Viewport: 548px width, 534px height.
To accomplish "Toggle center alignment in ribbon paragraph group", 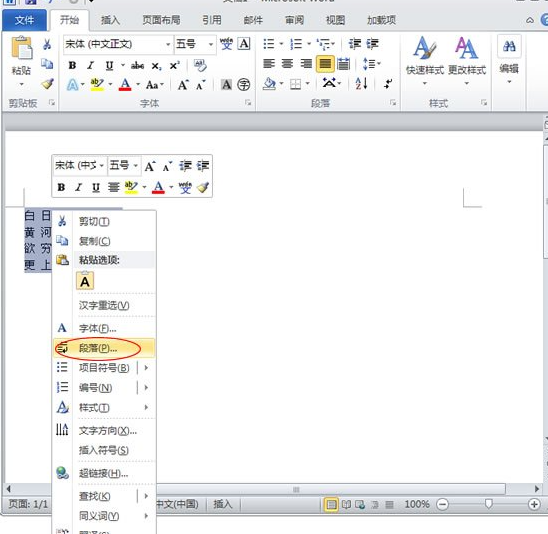I will click(x=287, y=64).
